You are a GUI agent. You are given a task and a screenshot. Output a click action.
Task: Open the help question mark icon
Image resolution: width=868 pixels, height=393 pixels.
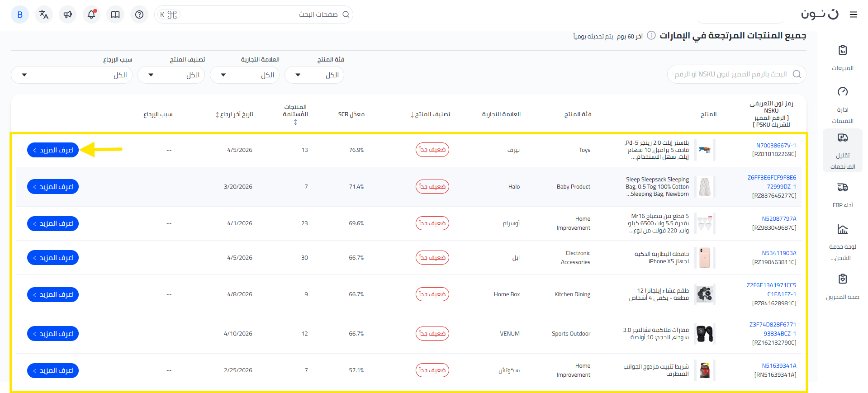pos(139,14)
